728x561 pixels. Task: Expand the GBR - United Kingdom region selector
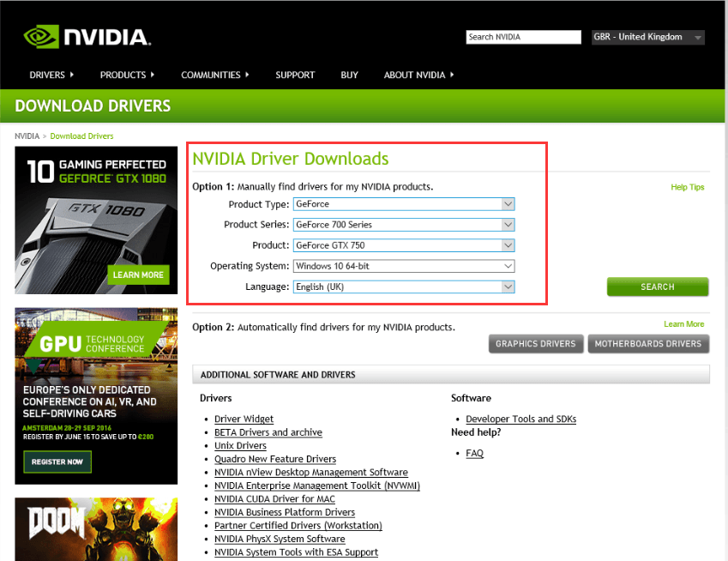(647, 37)
